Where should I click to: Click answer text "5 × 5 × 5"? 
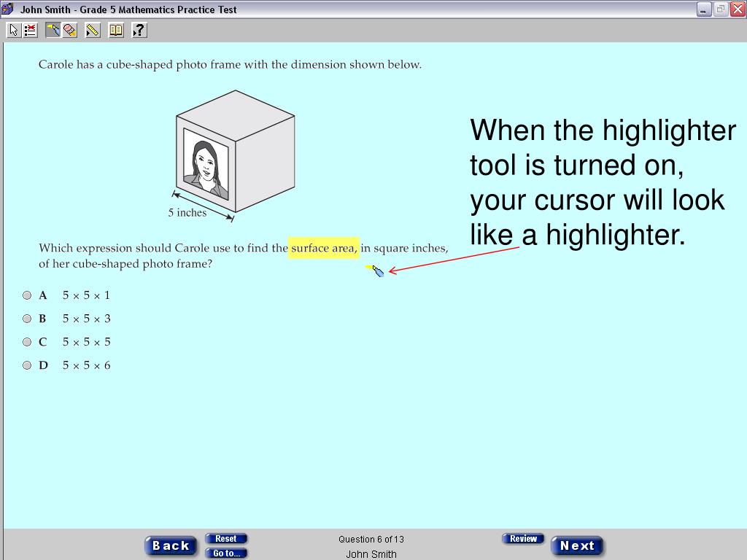tap(86, 342)
